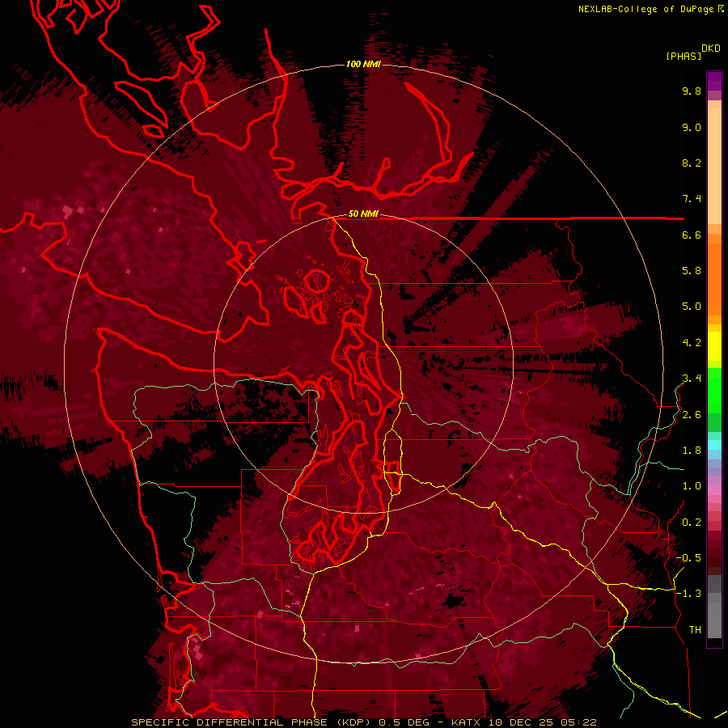The width and height of the screenshot is (728, 728).
Task: Click the -1.3 value on the color scale
Action: tap(688, 594)
